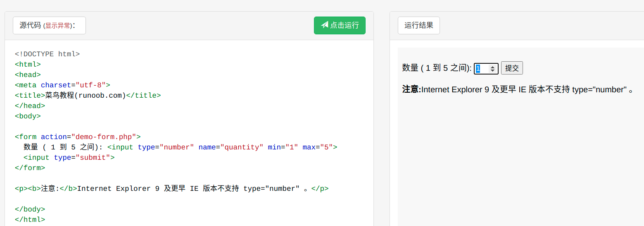
Task: Click the 提交 submit button
Action: click(512, 68)
